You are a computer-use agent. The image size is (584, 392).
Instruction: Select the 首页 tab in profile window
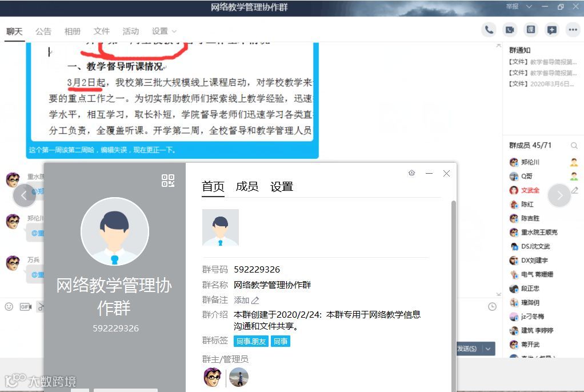coord(213,186)
